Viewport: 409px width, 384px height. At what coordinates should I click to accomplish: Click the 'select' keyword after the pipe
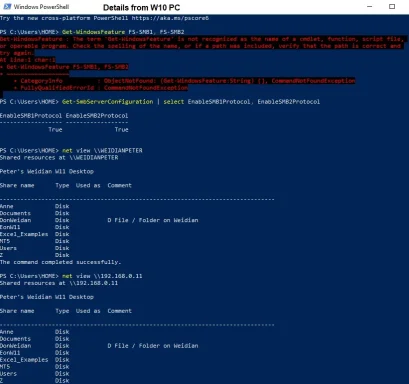click(173, 102)
